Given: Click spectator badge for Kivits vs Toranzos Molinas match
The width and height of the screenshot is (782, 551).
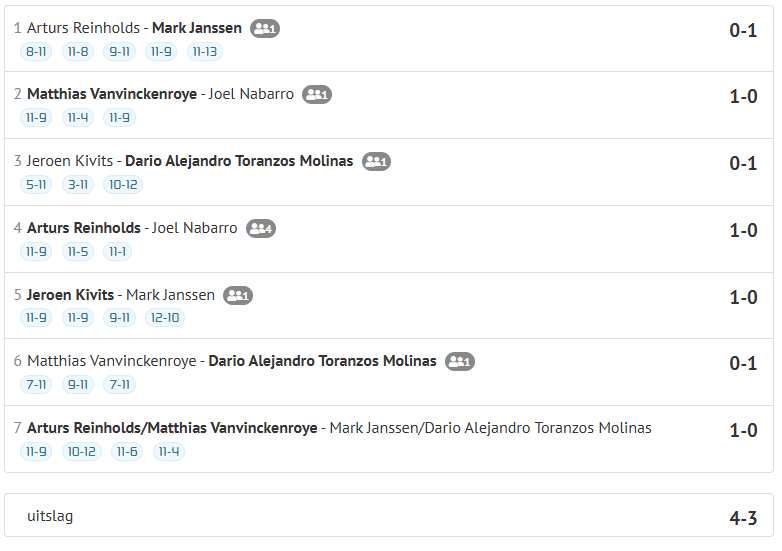Looking at the screenshot, I should (376, 161).
